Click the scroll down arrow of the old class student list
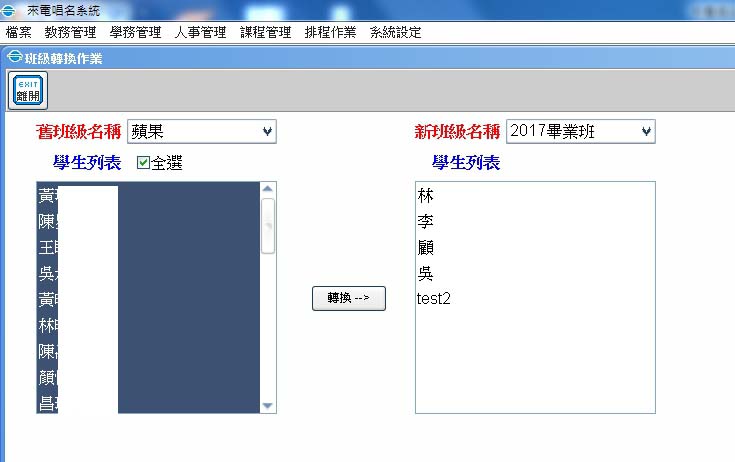This screenshot has width=735, height=462. click(x=267, y=405)
